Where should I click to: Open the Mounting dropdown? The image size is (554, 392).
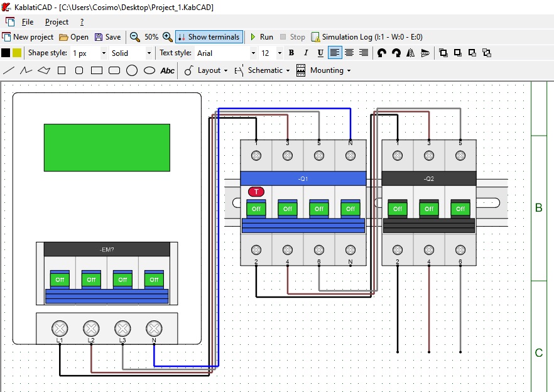(324, 70)
